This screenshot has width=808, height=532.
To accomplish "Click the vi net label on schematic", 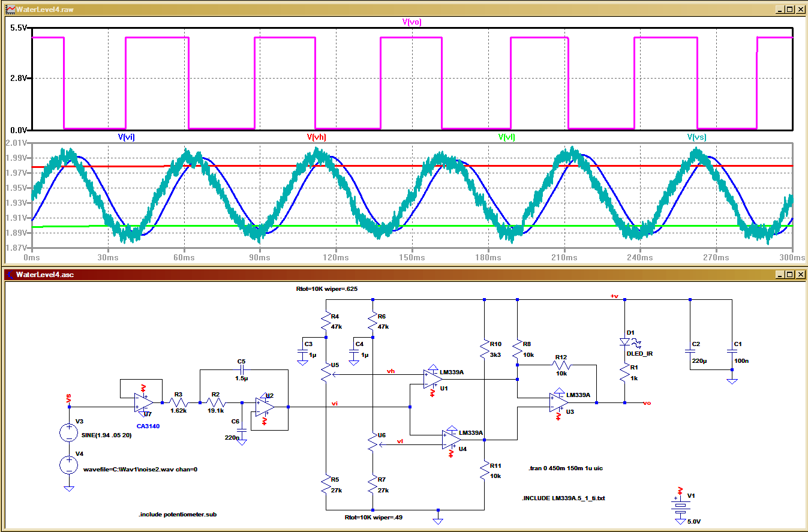I will tap(335, 404).
